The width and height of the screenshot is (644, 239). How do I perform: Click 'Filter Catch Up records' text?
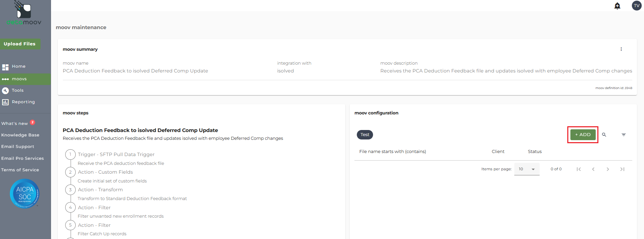coord(102,234)
